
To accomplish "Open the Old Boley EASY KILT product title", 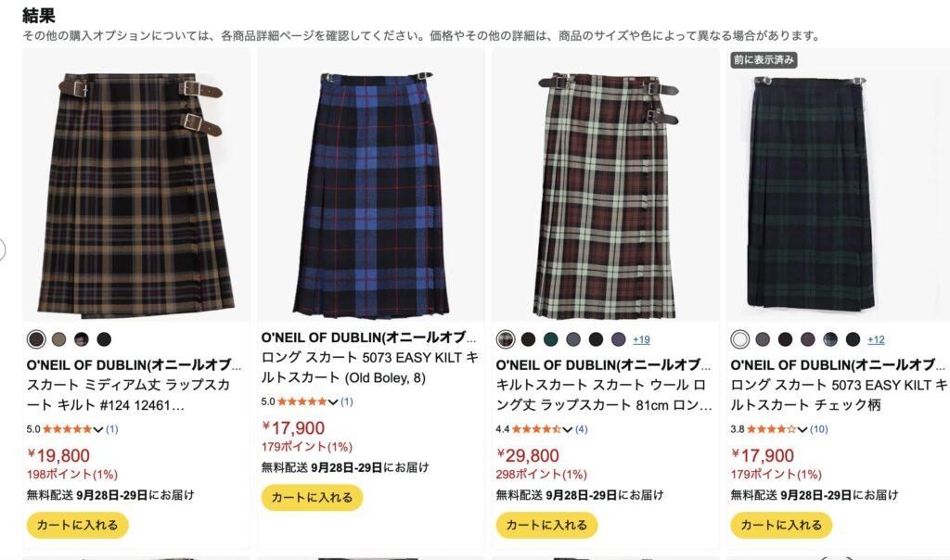I will point(369,357).
